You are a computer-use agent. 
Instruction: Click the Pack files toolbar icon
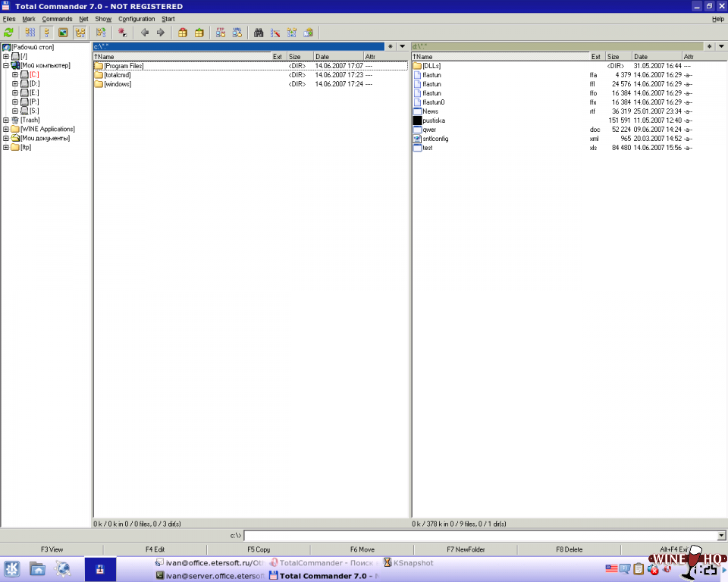[183, 33]
